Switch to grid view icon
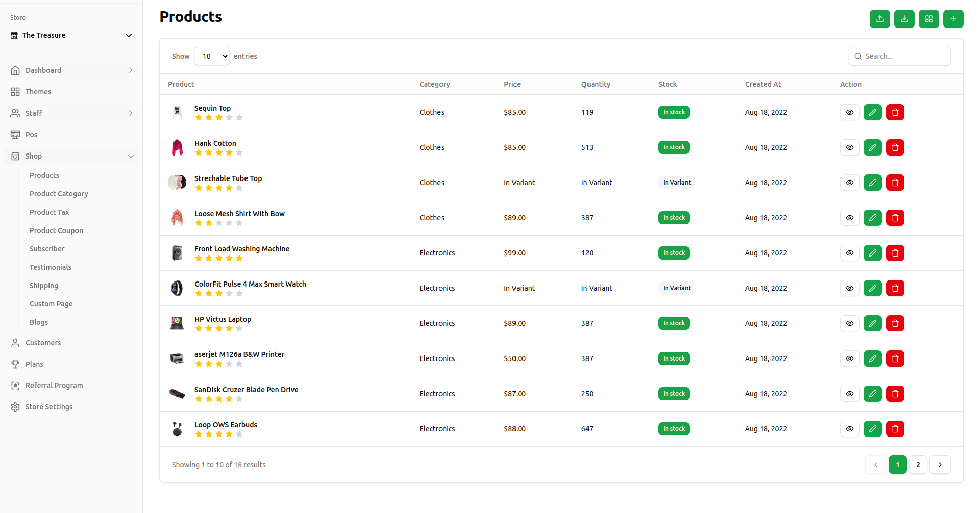 pos(928,19)
